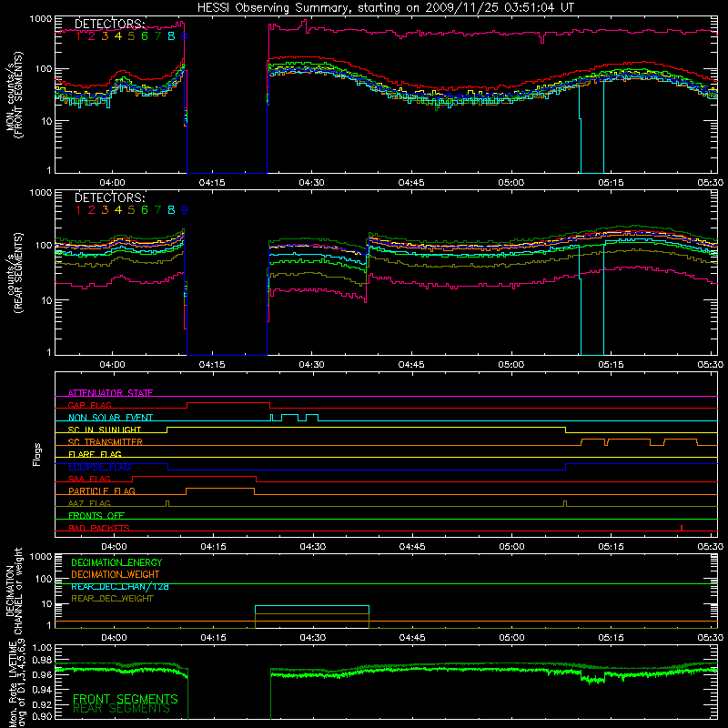Click the SC_TRANSMITTER flag label

pyautogui.click(x=106, y=442)
